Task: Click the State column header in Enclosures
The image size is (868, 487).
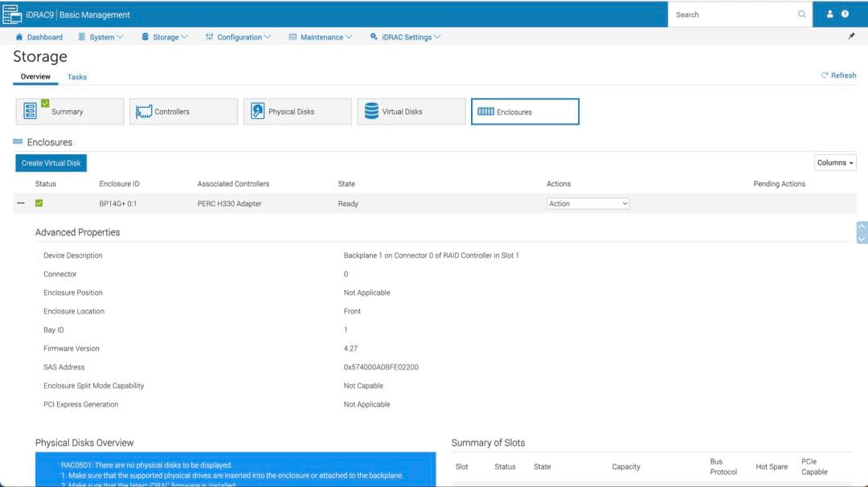Action: pyautogui.click(x=346, y=184)
